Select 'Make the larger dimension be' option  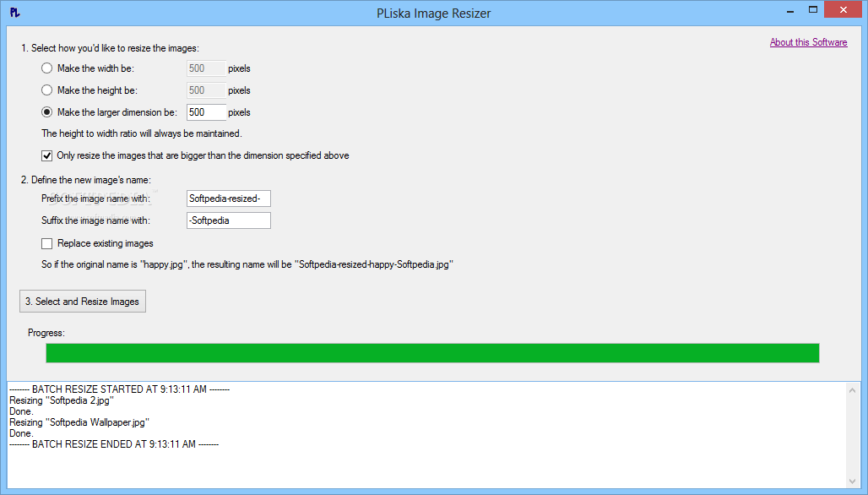point(47,112)
